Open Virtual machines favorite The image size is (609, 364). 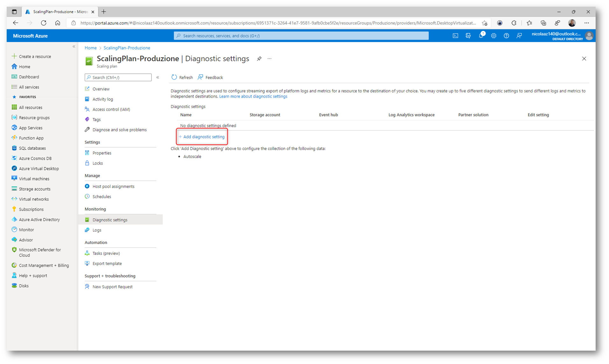pos(34,179)
